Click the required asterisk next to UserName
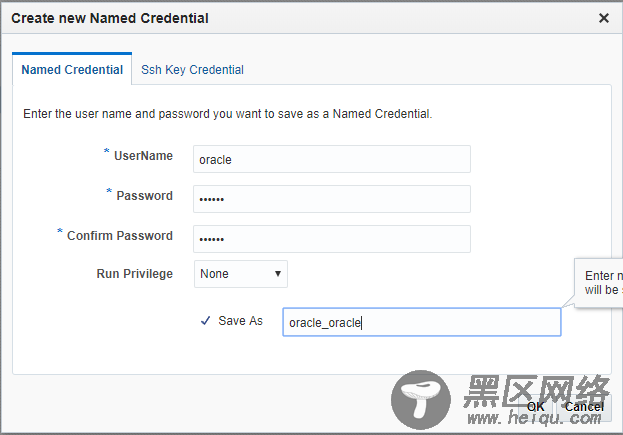The width and height of the screenshot is (623, 435). (106, 151)
